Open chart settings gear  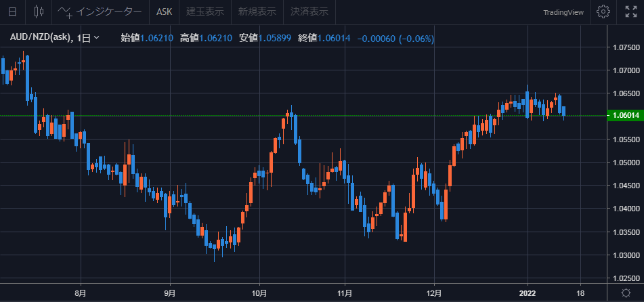tap(603, 12)
